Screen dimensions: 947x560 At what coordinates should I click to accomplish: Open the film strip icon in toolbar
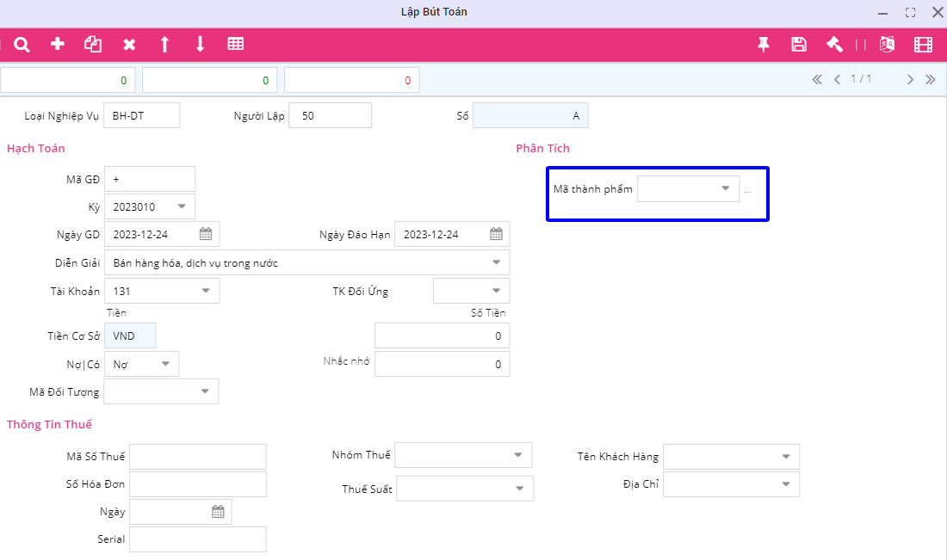click(x=924, y=45)
